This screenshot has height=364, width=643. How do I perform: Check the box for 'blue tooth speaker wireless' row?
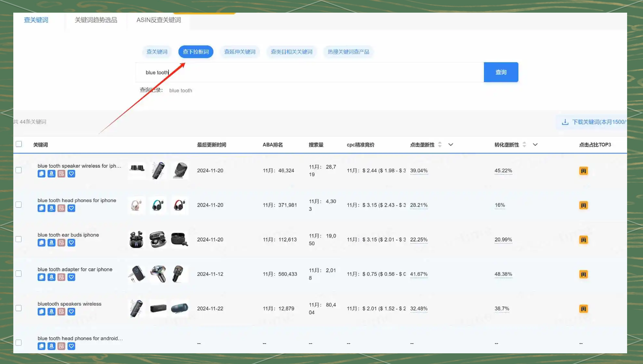[19, 170]
